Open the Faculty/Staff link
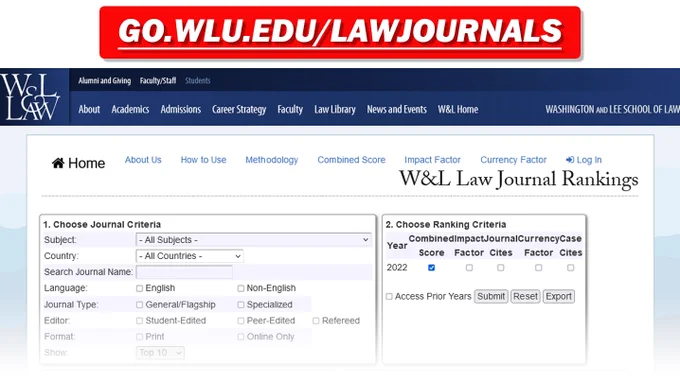The width and height of the screenshot is (680, 382). pyautogui.click(x=158, y=81)
